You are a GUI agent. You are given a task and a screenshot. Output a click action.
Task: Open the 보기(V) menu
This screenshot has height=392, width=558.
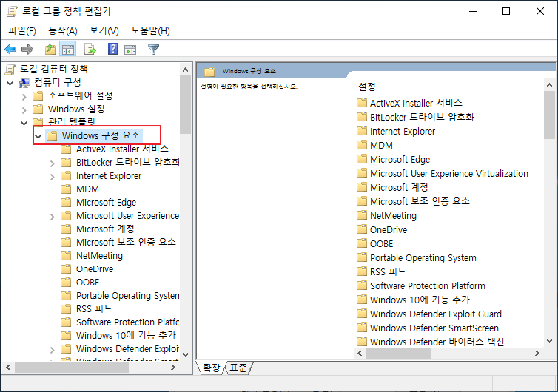104,31
